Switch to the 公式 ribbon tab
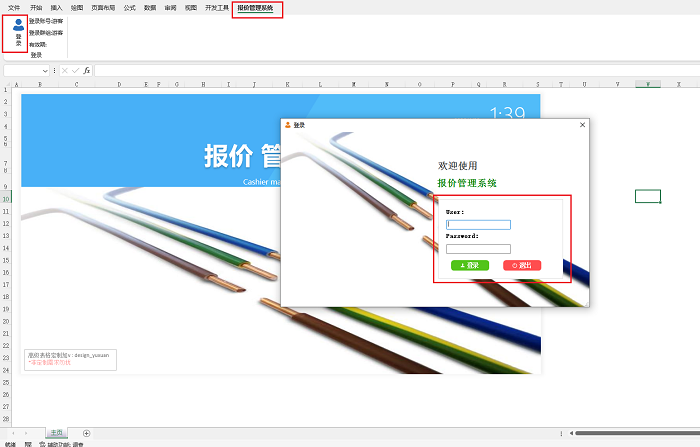This screenshot has width=700, height=447. [x=129, y=8]
